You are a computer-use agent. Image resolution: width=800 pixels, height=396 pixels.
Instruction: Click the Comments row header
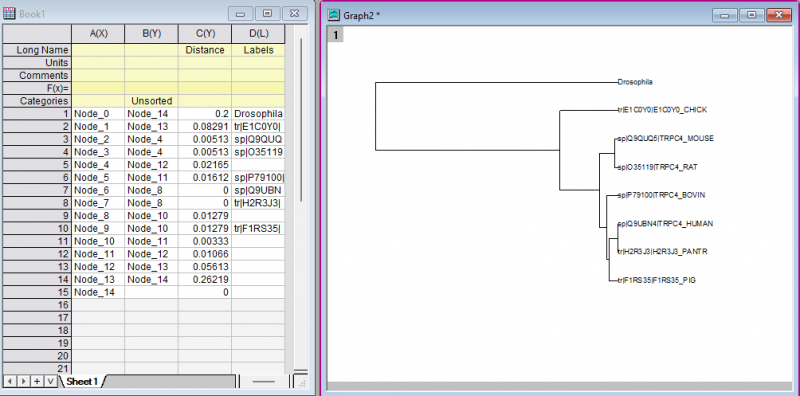click(x=37, y=76)
